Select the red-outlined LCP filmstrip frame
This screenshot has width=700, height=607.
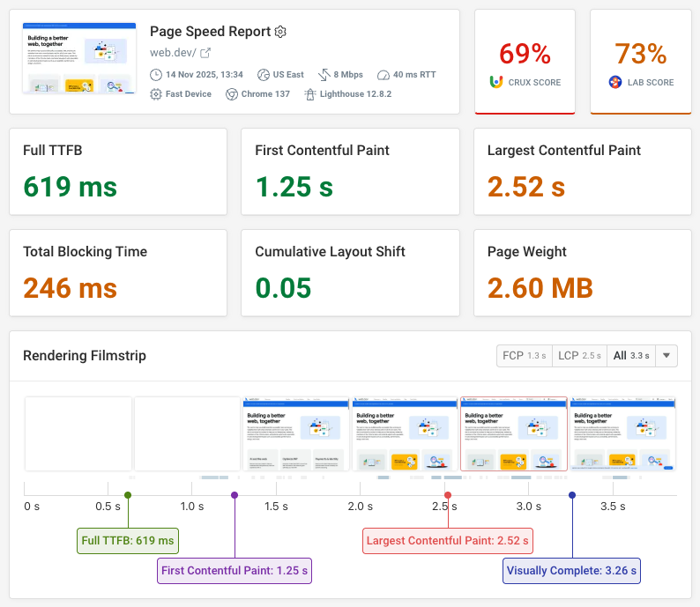click(x=514, y=434)
